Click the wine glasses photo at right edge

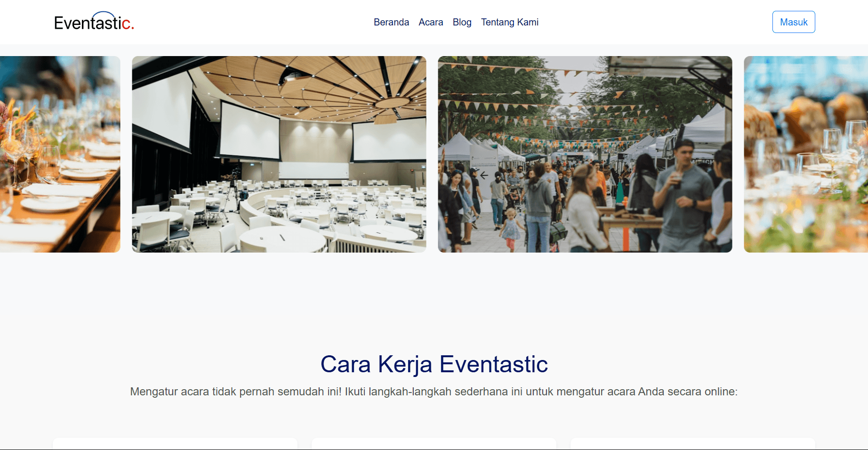[x=806, y=154]
